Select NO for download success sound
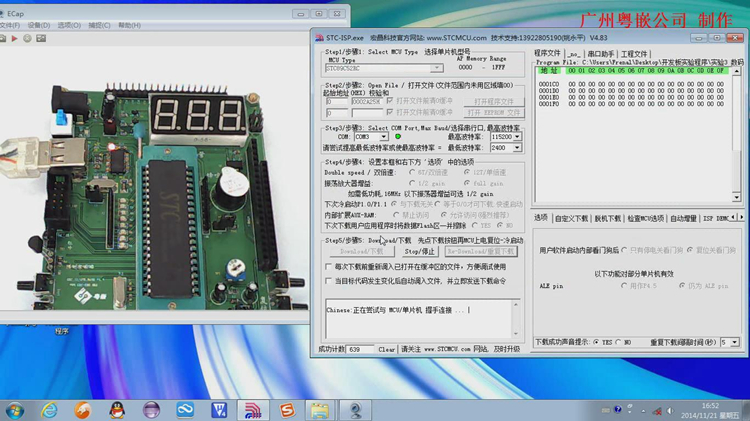This screenshot has height=421, width=750. [618, 342]
